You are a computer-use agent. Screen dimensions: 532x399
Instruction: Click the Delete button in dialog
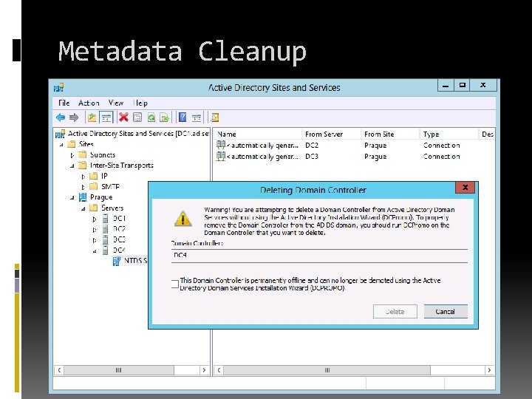[x=395, y=312]
